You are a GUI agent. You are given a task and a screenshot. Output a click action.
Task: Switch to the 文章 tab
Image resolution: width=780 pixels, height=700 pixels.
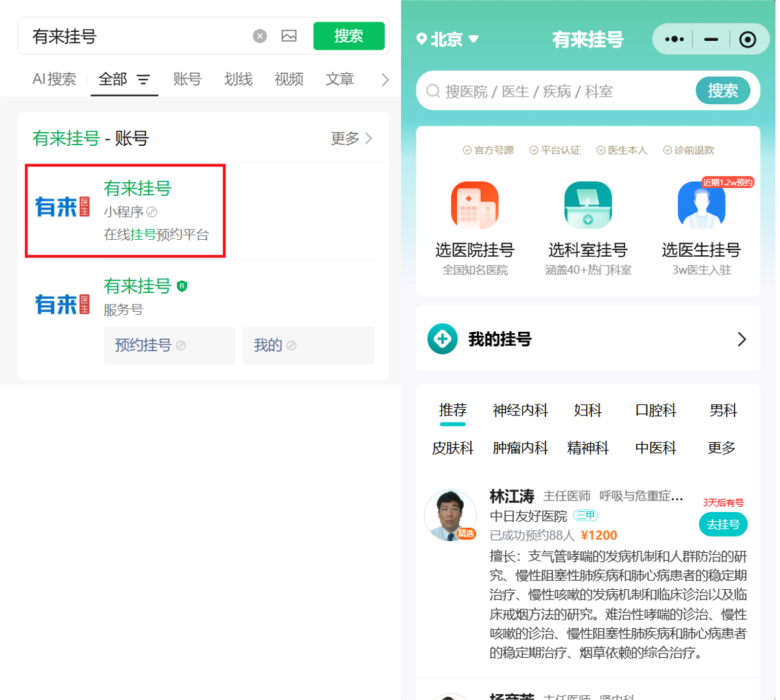[x=339, y=79]
